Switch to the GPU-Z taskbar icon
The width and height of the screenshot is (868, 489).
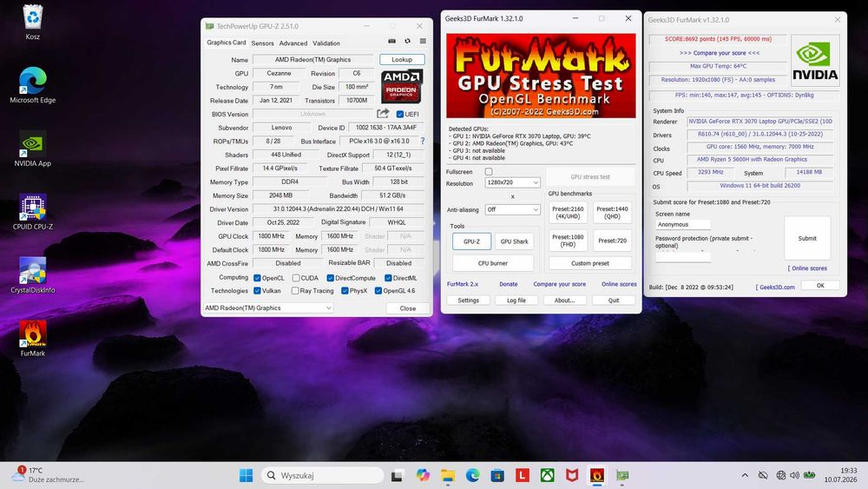click(x=622, y=475)
